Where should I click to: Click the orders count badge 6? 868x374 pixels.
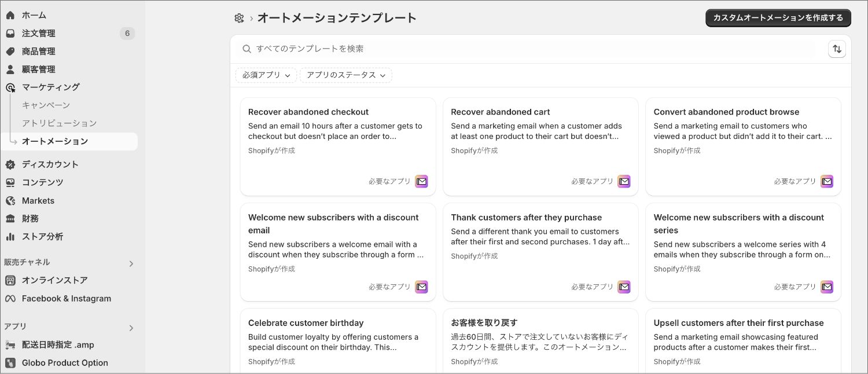pyautogui.click(x=127, y=34)
